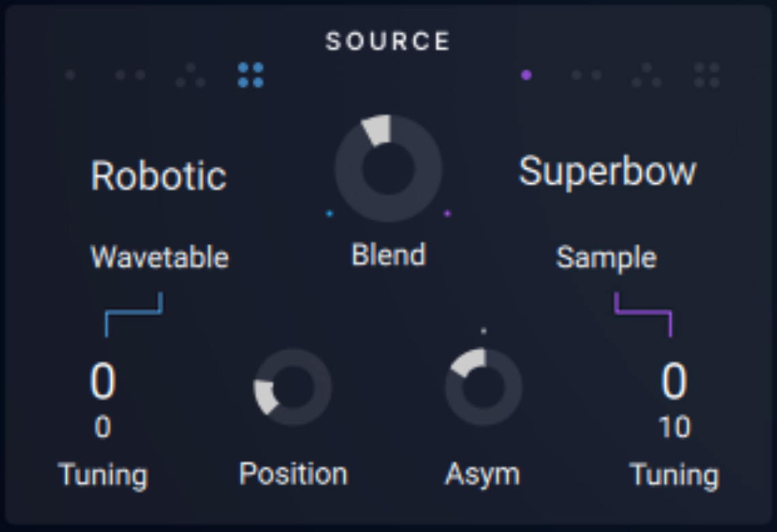Select the purple single-voice icon above Superbow
The height and width of the screenshot is (532, 777).
tap(525, 75)
